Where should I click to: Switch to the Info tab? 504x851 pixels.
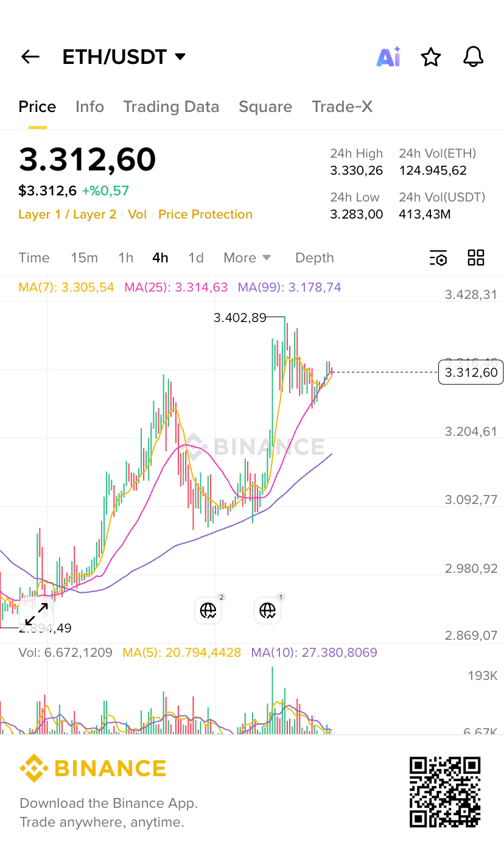(x=89, y=107)
